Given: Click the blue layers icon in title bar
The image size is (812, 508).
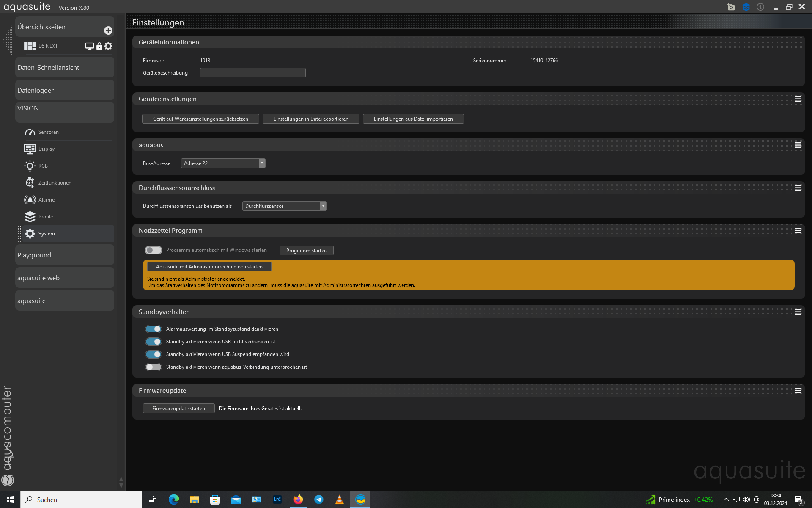Looking at the screenshot, I should [x=746, y=7].
